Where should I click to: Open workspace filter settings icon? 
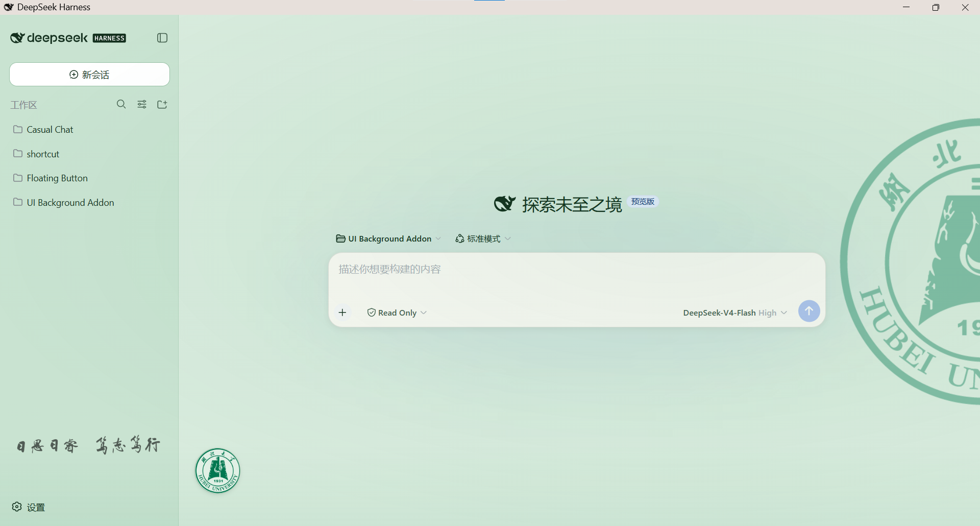142,104
